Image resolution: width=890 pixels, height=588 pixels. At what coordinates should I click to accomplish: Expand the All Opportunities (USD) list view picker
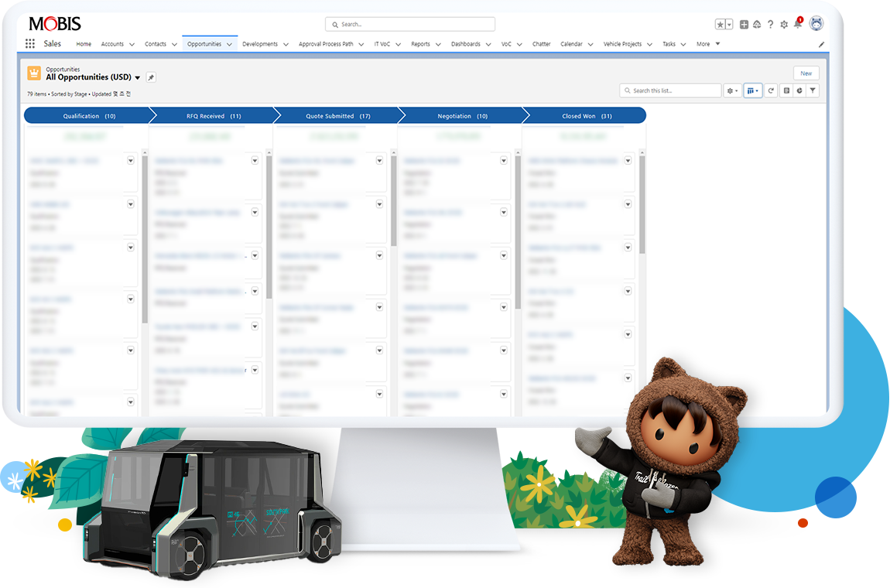138,78
